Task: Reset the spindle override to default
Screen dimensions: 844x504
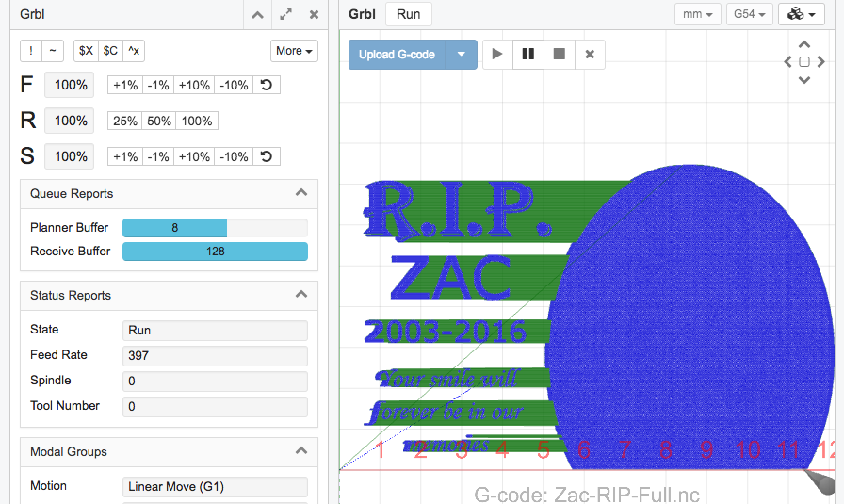Action: click(267, 156)
